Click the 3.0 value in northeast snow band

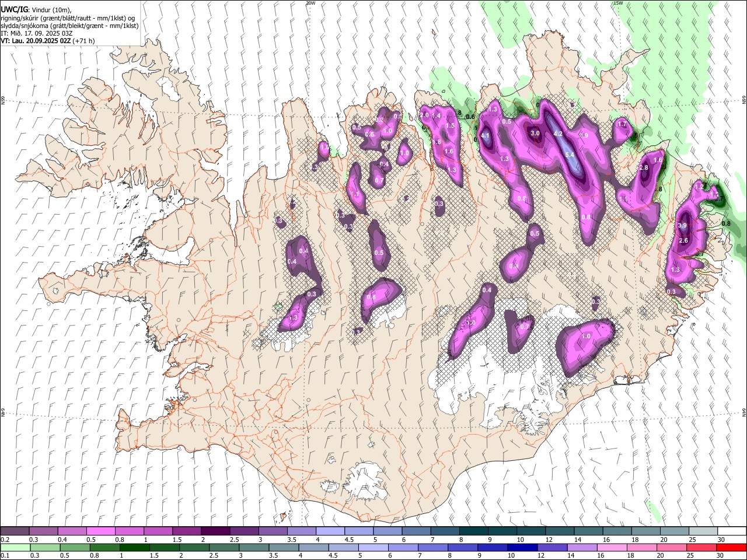(535, 134)
